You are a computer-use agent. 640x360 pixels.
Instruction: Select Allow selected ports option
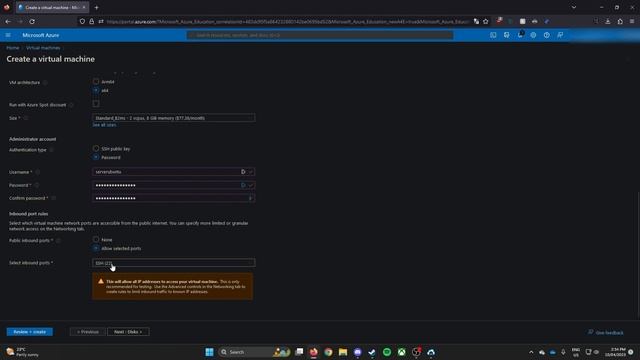point(96,248)
